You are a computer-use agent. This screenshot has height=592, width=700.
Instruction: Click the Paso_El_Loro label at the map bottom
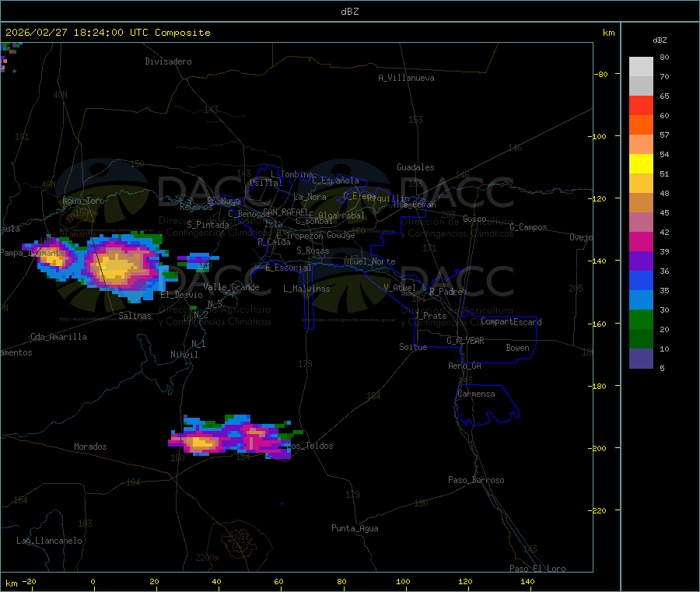click(x=538, y=569)
